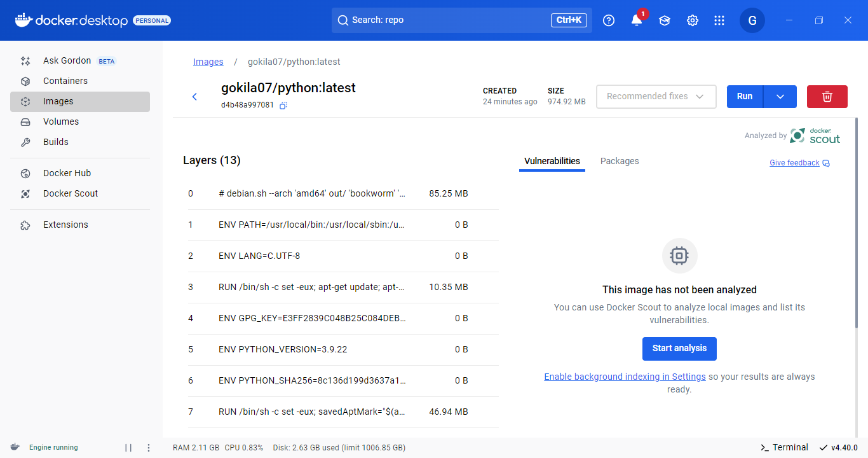The height and width of the screenshot is (458, 868).
Task: Open Ask Gordon in sidebar
Action: 80,61
